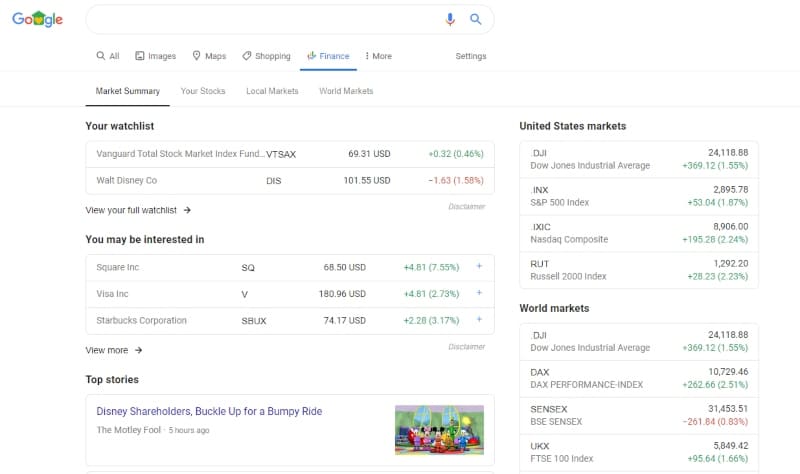Click the arrow next to View more
This screenshot has width=800, height=474.
tap(139, 350)
